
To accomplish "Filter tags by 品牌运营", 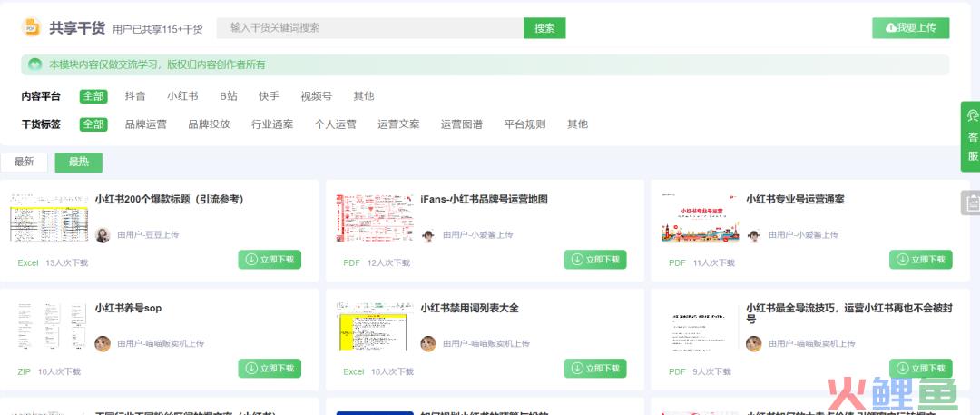I will click(x=145, y=124).
